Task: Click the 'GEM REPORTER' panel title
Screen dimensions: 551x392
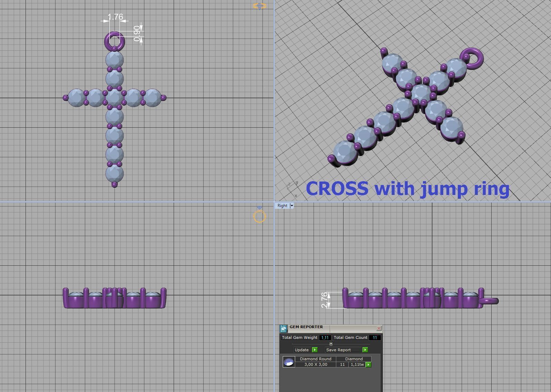Action: (306, 327)
